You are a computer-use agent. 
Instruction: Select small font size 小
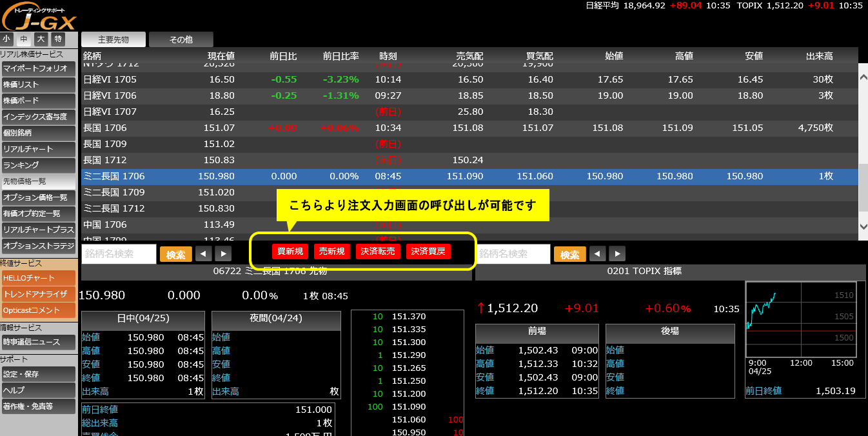pyautogui.click(x=6, y=39)
